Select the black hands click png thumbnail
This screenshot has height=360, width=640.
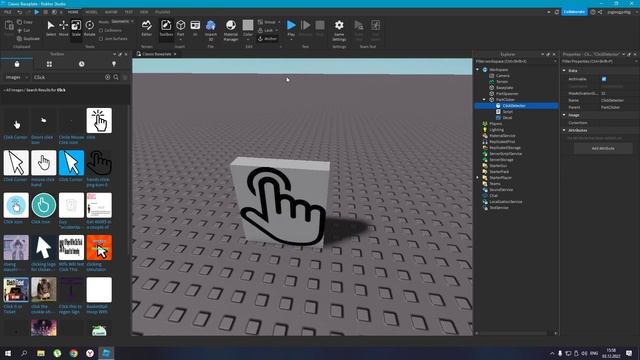coord(99,163)
